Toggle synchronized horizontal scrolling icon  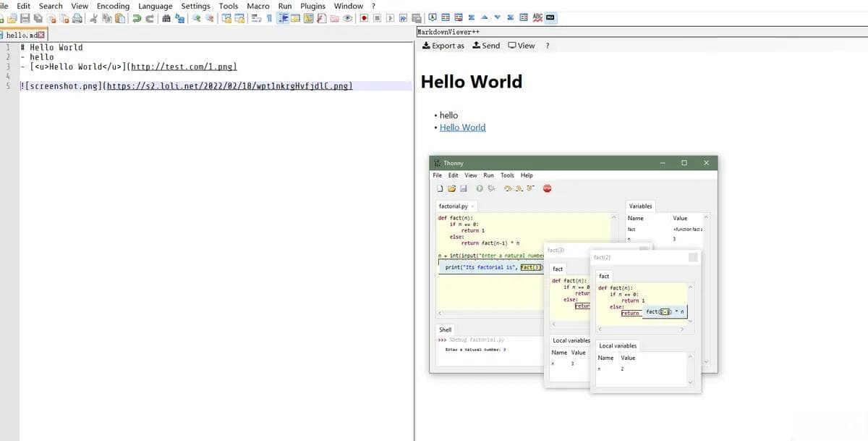pyautogui.click(x=239, y=18)
